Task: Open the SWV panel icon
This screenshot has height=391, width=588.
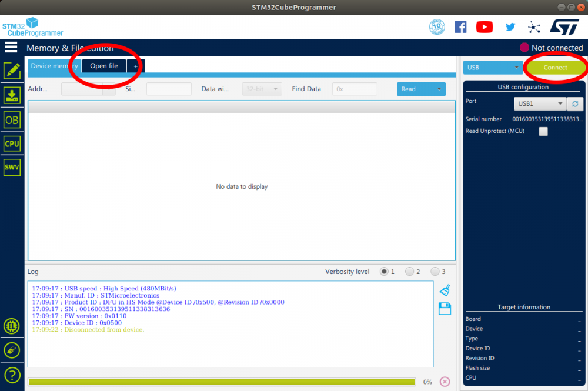Action: tap(12, 167)
